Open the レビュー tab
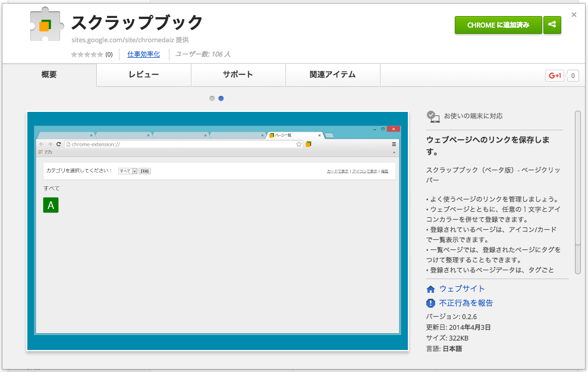The height and width of the screenshot is (372, 588). pos(144,75)
